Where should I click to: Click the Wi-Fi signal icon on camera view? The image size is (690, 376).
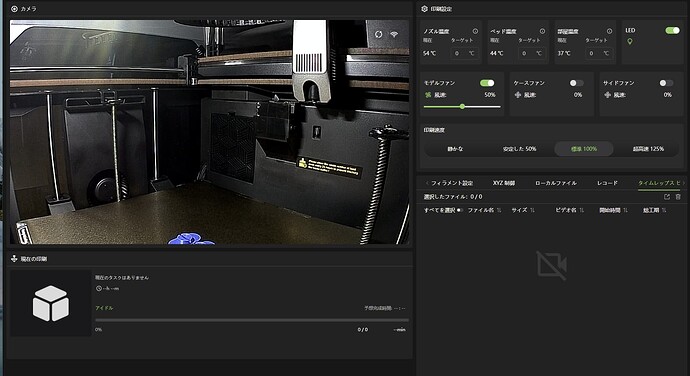[394, 34]
